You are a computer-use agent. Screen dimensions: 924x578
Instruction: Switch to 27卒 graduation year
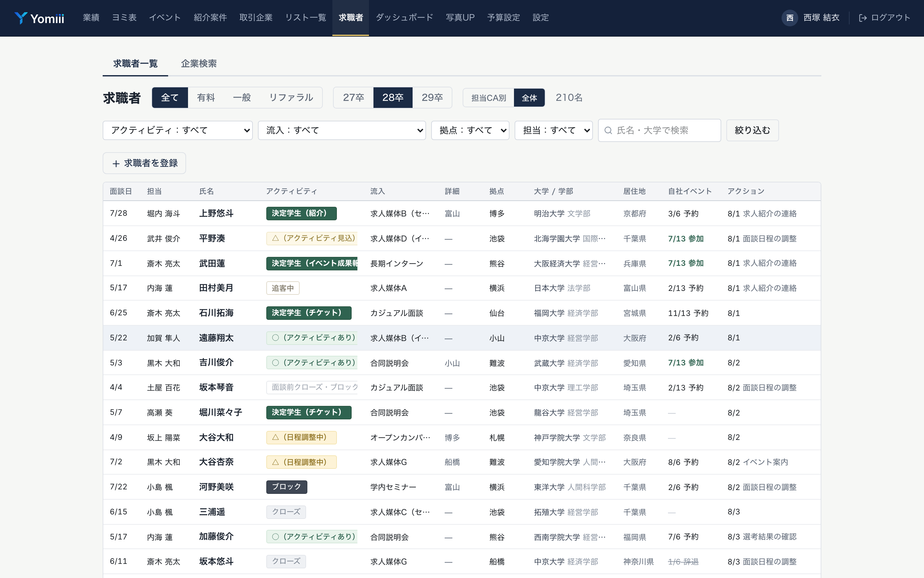click(354, 98)
